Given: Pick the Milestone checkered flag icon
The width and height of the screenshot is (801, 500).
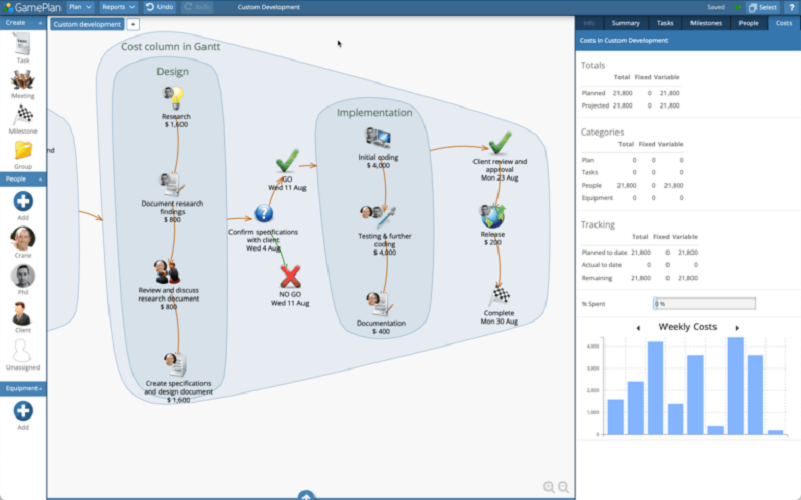Looking at the screenshot, I should (23, 115).
